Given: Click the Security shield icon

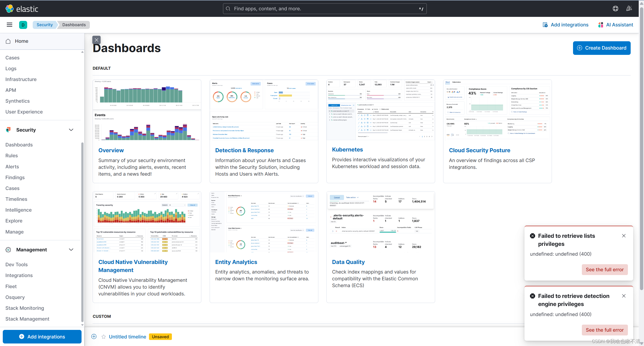Looking at the screenshot, I should tap(8, 130).
